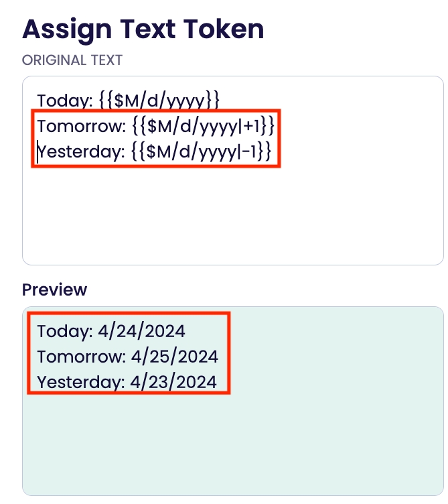Click the word "Yesterday:" in the Preview panel
The width and height of the screenshot is (448, 504).
point(81,383)
